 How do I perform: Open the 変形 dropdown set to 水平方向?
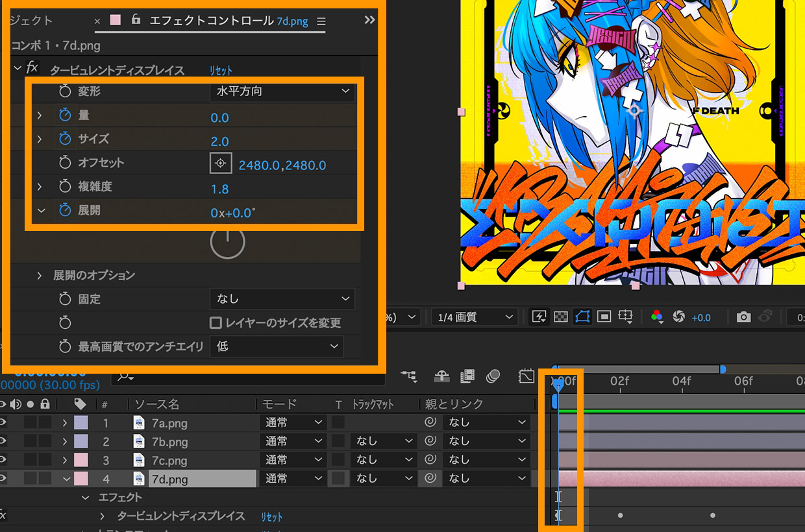[282, 91]
